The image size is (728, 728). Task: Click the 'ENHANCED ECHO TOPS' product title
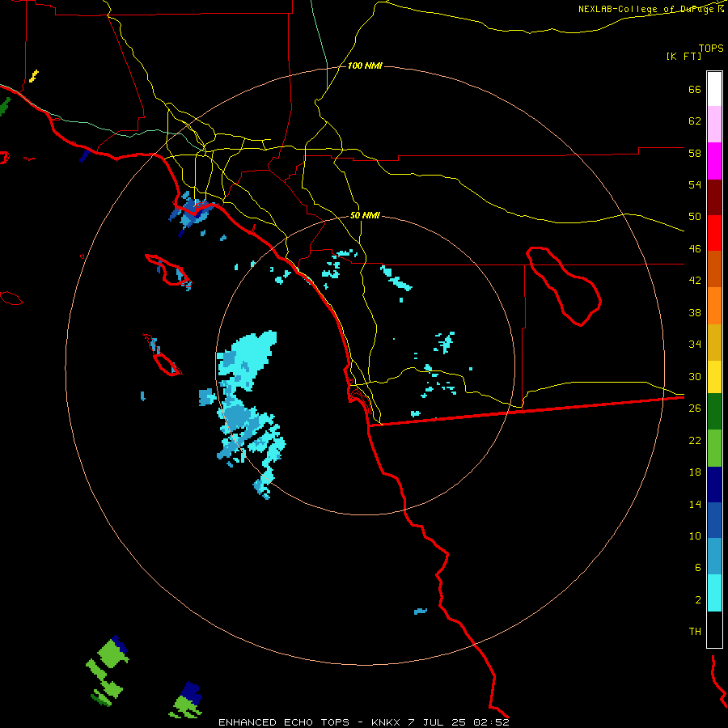(x=284, y=722)
